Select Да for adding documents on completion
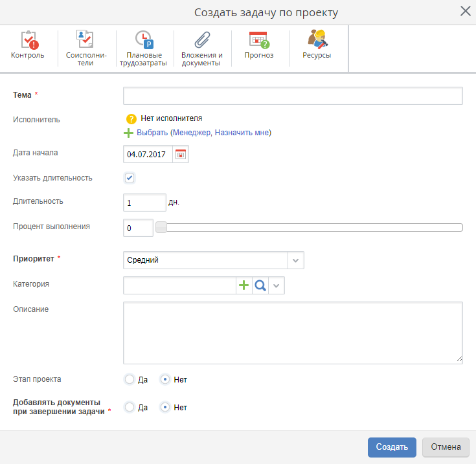This screenshot has height=464, width=476. click(x=130, y=408)
